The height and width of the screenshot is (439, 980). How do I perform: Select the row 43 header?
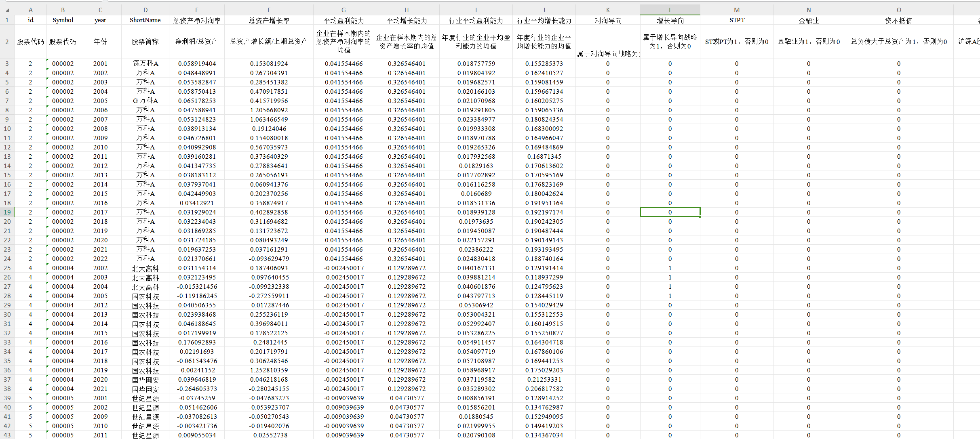7,435
